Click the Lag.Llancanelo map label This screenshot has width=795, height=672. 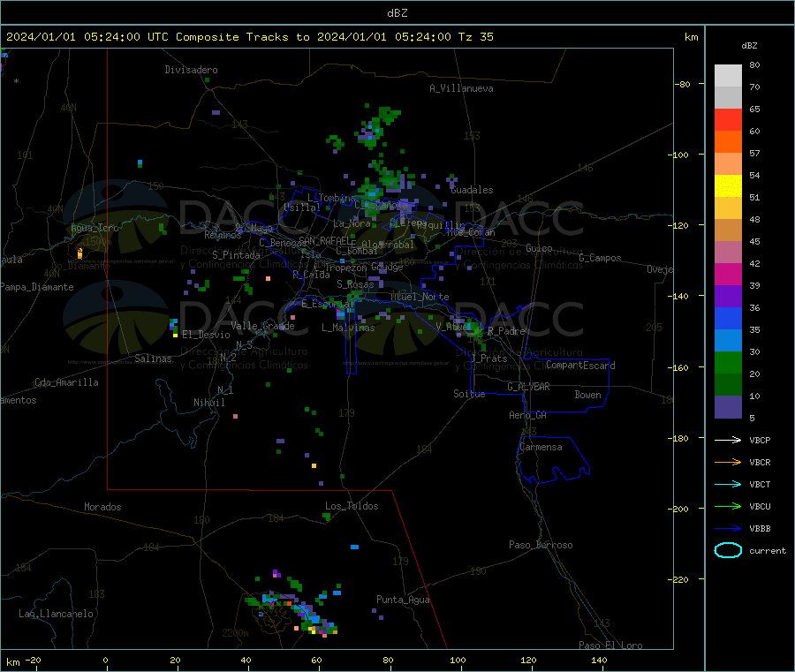56,614
